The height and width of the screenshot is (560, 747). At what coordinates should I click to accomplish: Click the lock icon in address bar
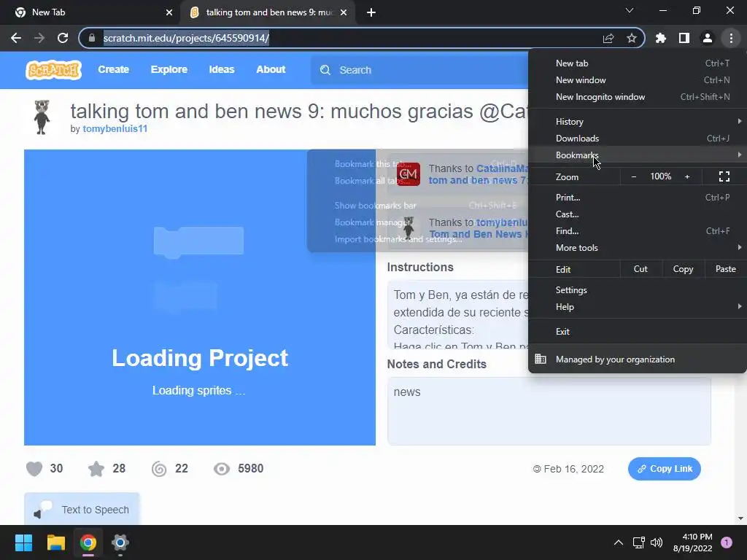tap(92, 38)
